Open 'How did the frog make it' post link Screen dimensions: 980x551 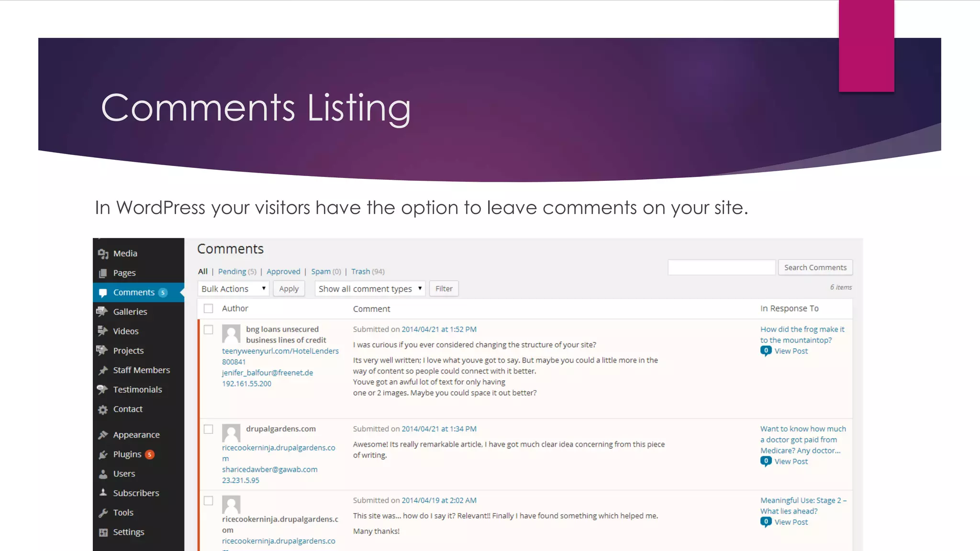802,335
